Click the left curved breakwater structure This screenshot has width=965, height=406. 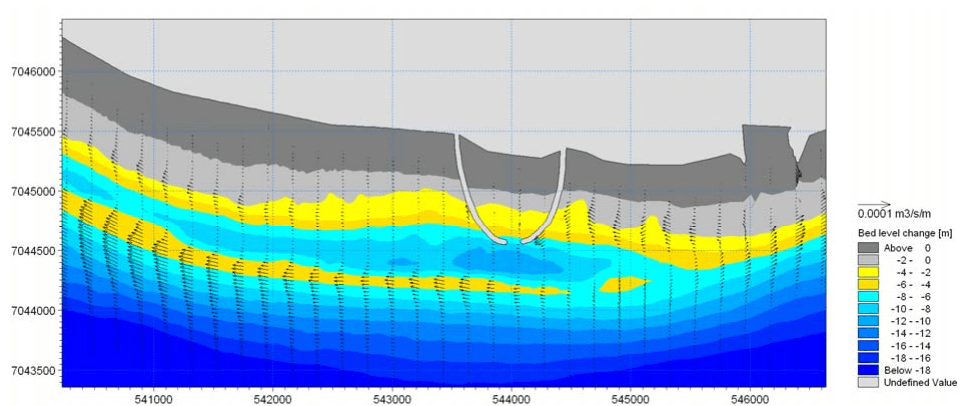(x=468, y=200)
